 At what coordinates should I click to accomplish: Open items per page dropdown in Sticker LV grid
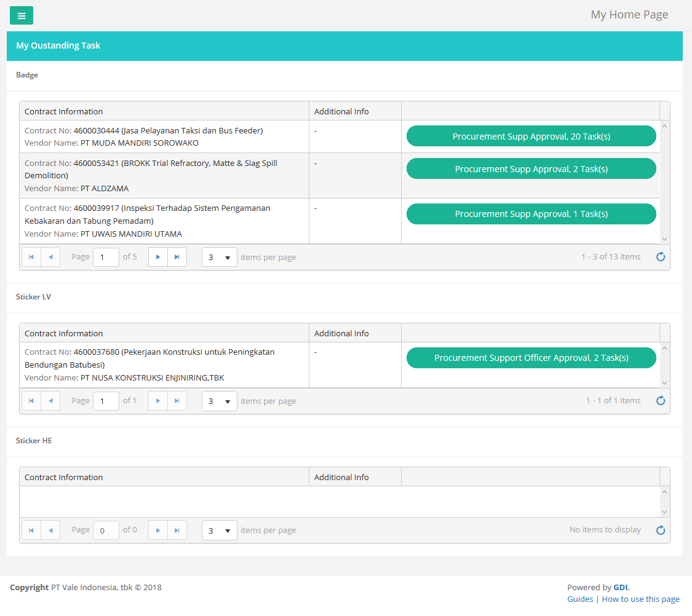[x=220, y=401]
